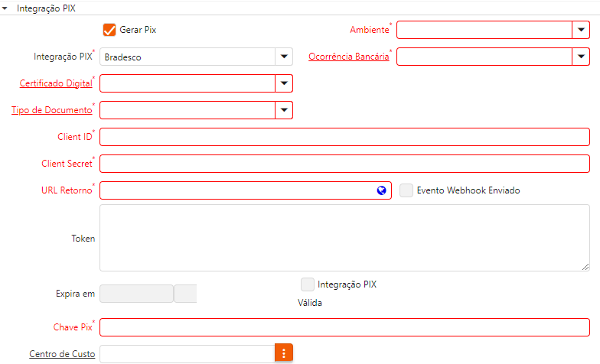Click the Ocorrência Bancária link label
Viewport: 600px width, 364px height.
click(348, 57)
